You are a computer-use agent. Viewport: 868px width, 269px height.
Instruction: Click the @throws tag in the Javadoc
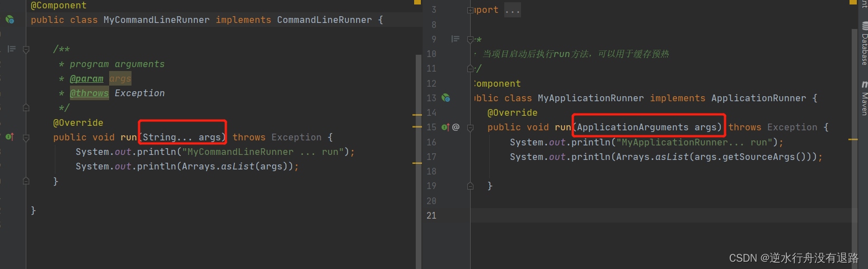[x=90, y=93]
